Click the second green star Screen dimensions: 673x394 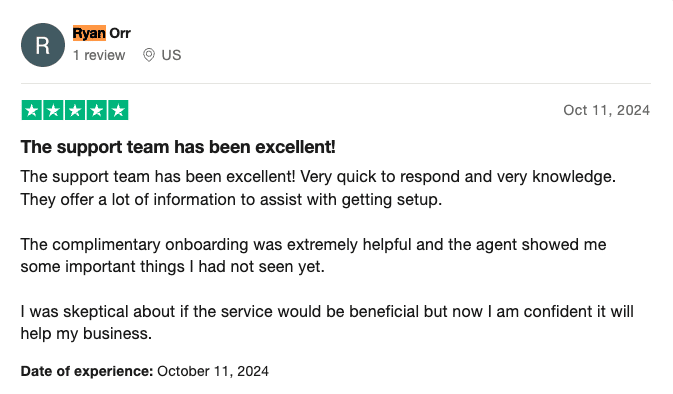tap(53, 110)
